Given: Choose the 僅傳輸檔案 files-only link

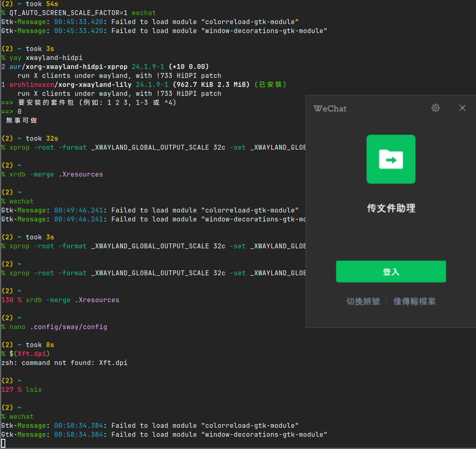Looking at the screenshot, I should point(414,301).
